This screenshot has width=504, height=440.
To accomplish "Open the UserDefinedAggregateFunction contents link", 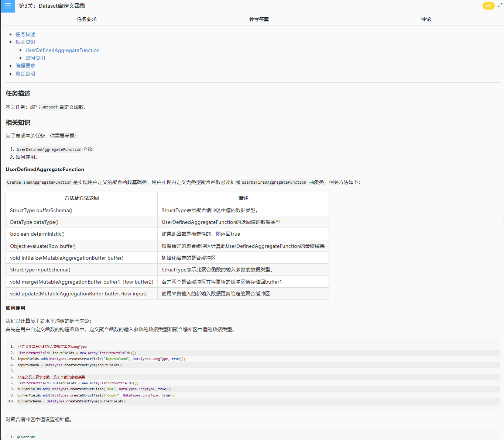I will [62, 50].
